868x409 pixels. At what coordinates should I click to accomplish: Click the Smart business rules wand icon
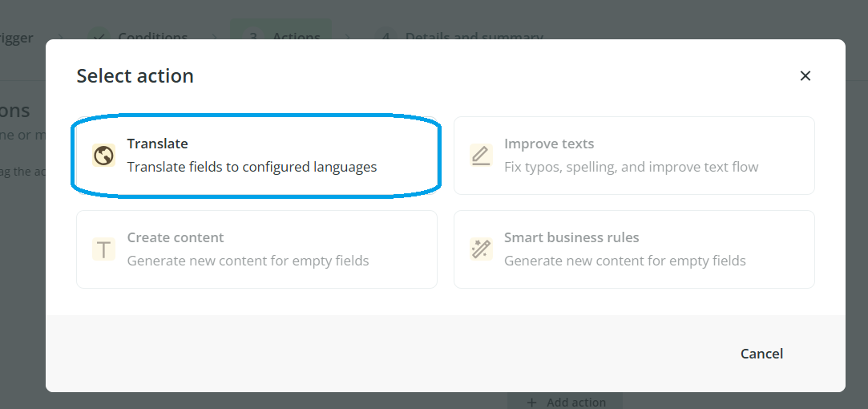click(481, 249)
